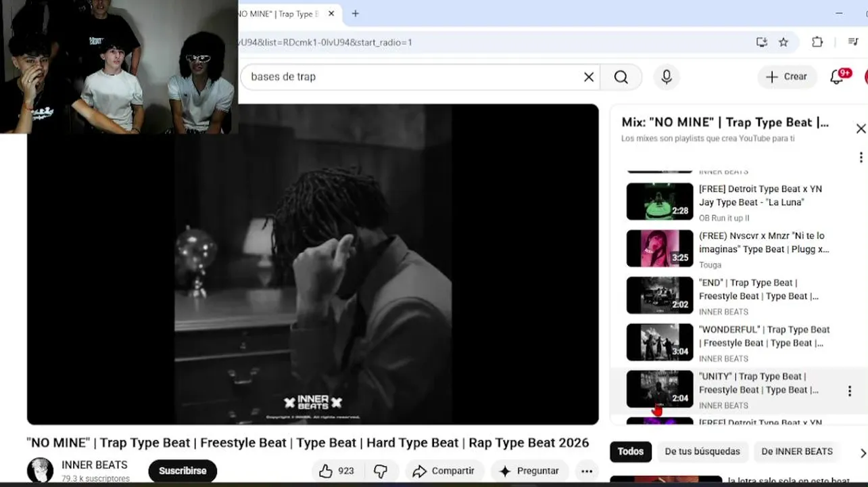Share the video via Compartir

pos(443,471)
